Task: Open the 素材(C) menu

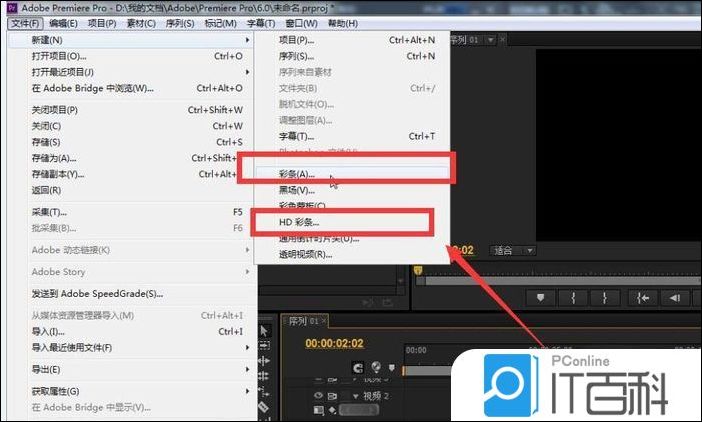Action: coord(141,23)
